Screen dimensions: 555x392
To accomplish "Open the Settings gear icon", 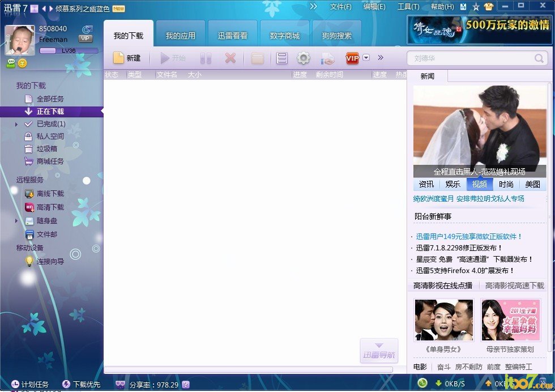I will pyautogui.click(x=304, y=58).
